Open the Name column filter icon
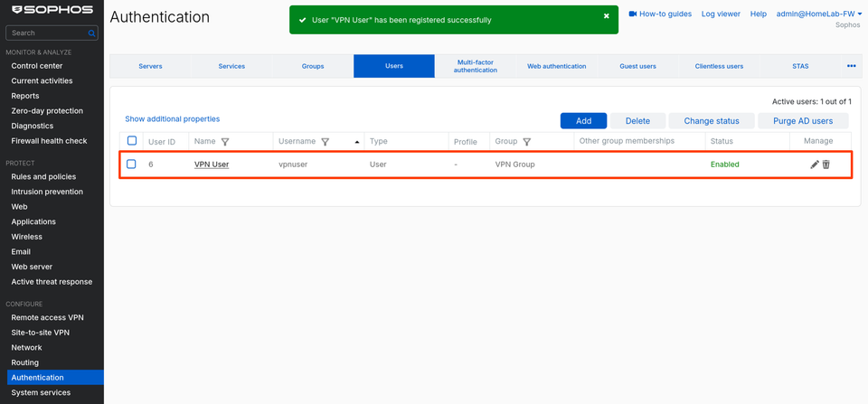Image resolution: width=868 pixels, height=404 pixels. (x=225, y=142)
